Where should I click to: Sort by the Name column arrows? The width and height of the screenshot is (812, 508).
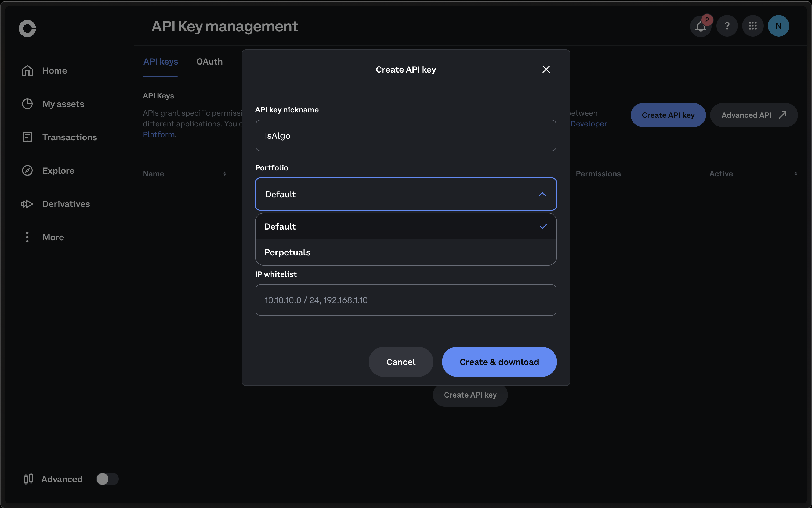click(224, 174)
